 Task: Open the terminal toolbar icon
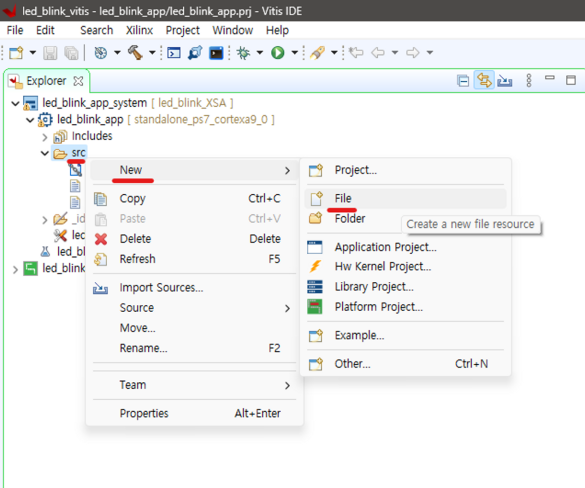(x=216, y=53)
